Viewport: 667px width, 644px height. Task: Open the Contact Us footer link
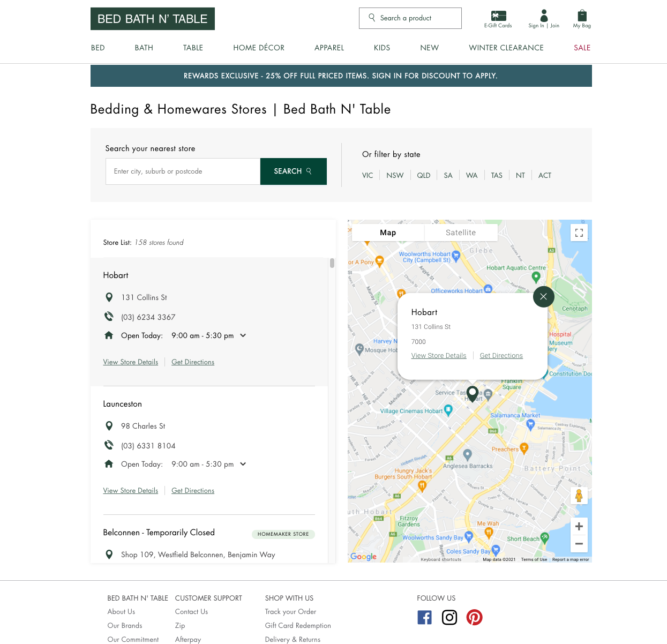191,612
